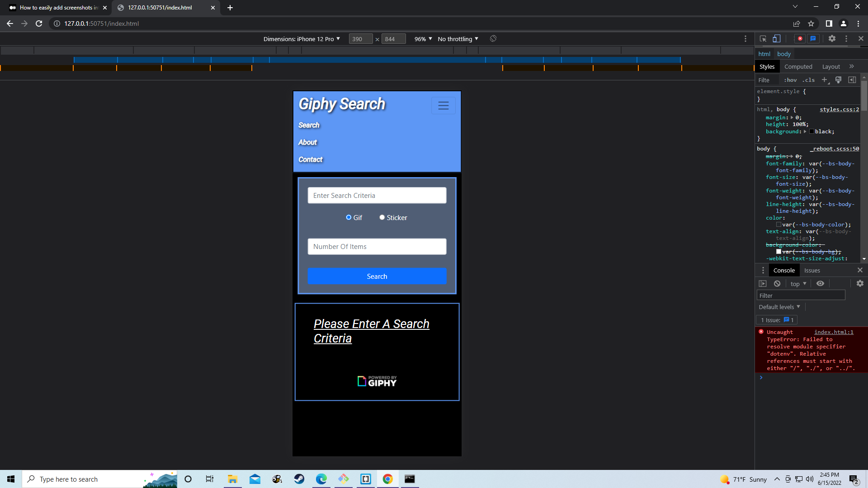Toggle element state with :hov button
868x488 pixels.
pos(791,80)
